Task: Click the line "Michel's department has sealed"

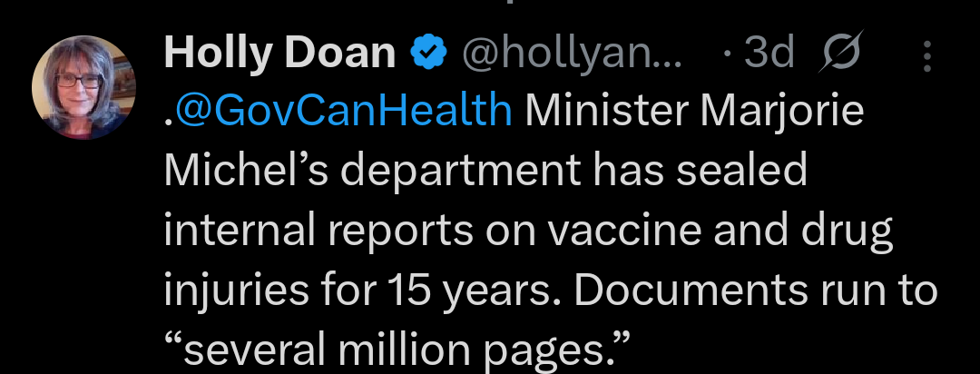Action: click(485, 172)
